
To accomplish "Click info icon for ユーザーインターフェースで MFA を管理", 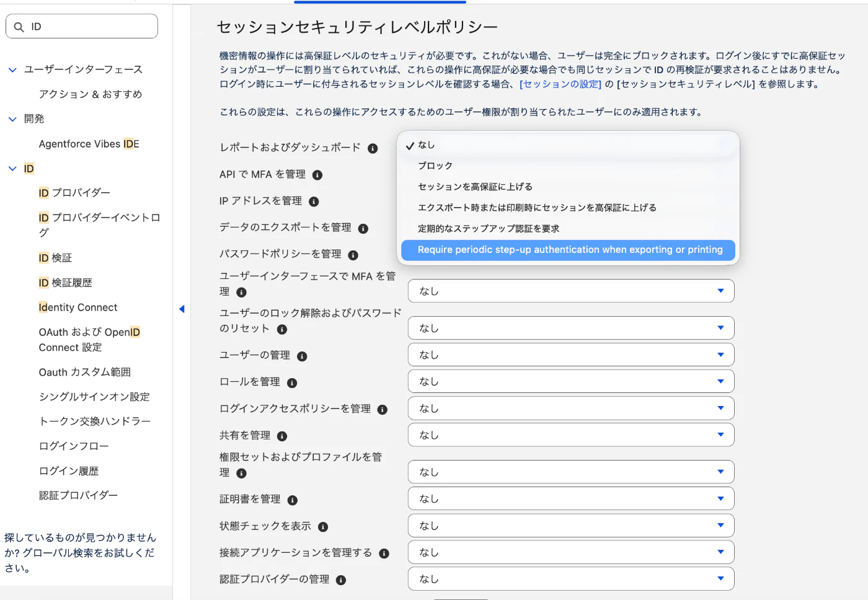I will pos(242,293).
